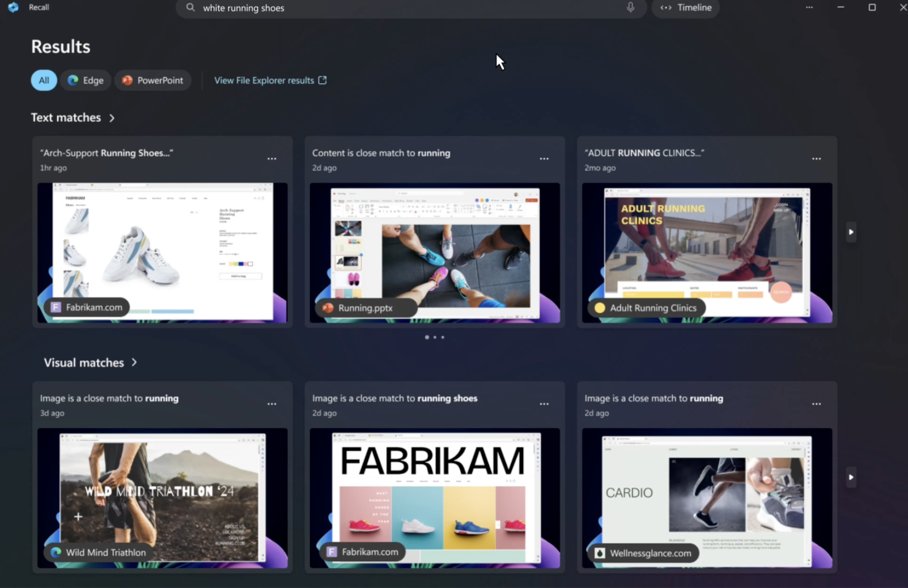Click the "1hr ago" timestamp
Screen dimensions: 908x588
point(53,168)
